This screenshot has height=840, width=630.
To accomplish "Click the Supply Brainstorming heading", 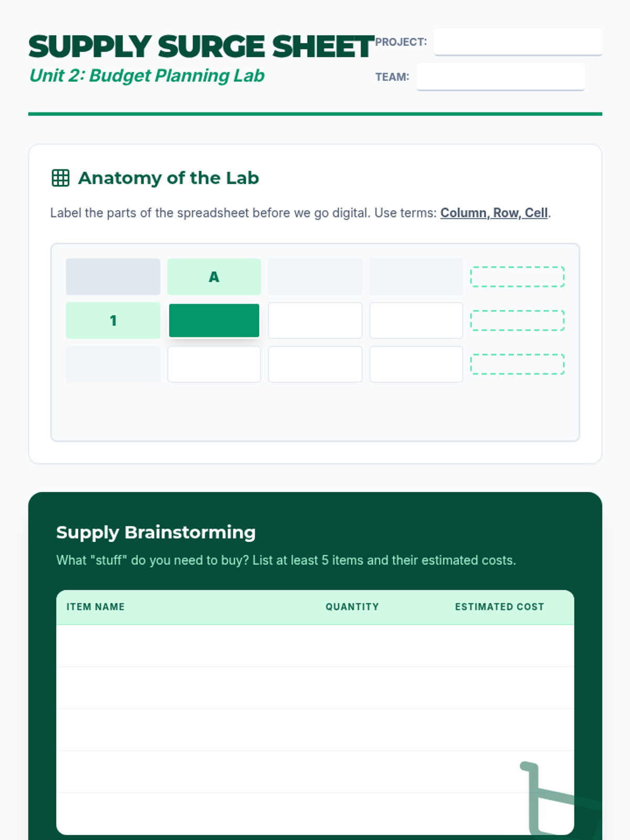I will 156,532.
